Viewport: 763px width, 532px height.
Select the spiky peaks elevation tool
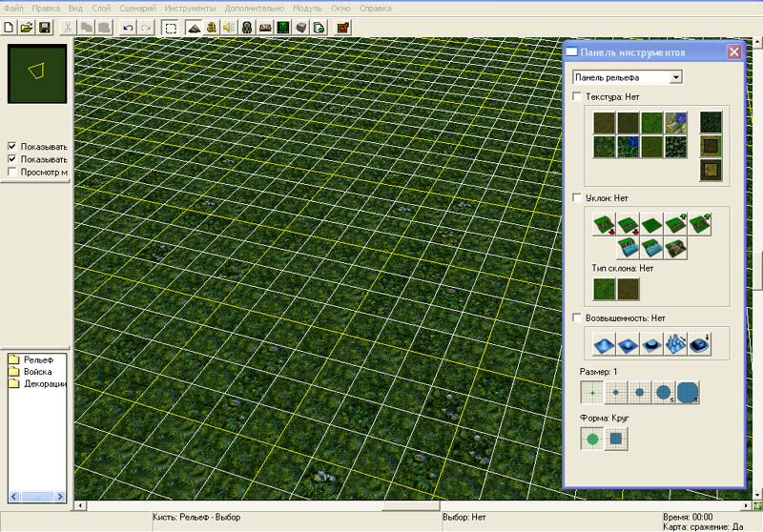tap(673, 343)
